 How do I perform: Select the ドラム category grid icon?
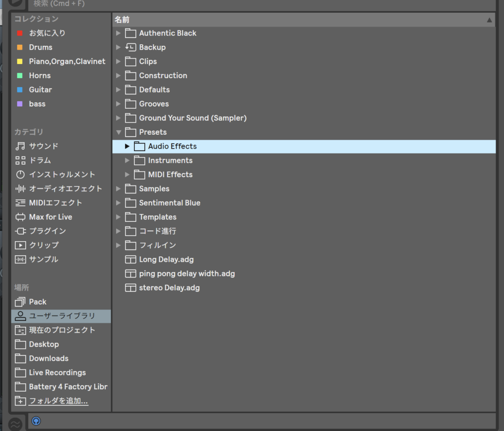pos(20,160)
